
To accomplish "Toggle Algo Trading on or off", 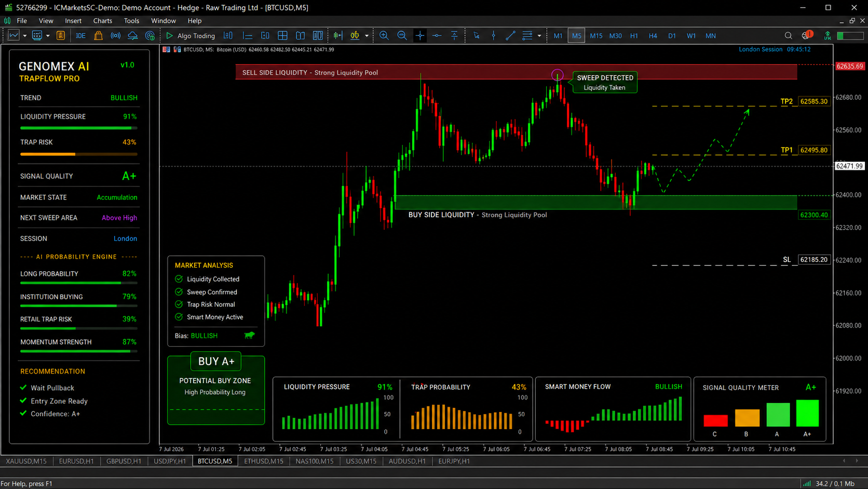I will point(191,35).
